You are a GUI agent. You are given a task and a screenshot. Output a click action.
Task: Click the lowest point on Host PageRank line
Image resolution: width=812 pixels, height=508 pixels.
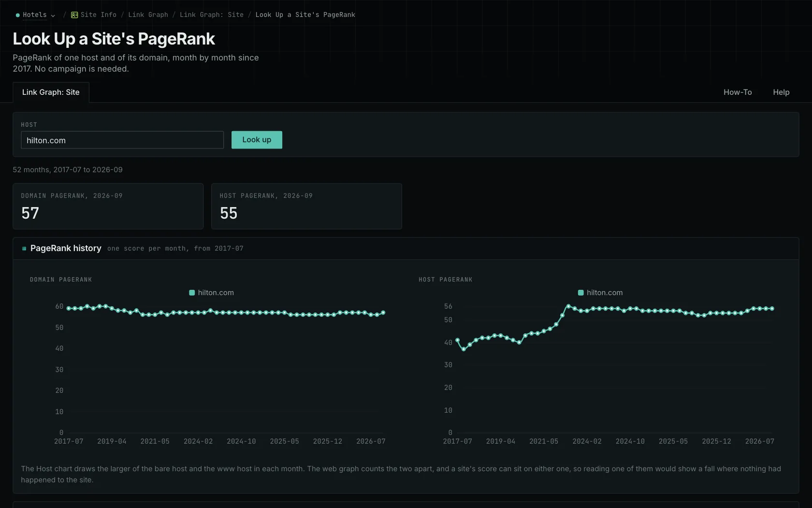(x=464, y=349)
